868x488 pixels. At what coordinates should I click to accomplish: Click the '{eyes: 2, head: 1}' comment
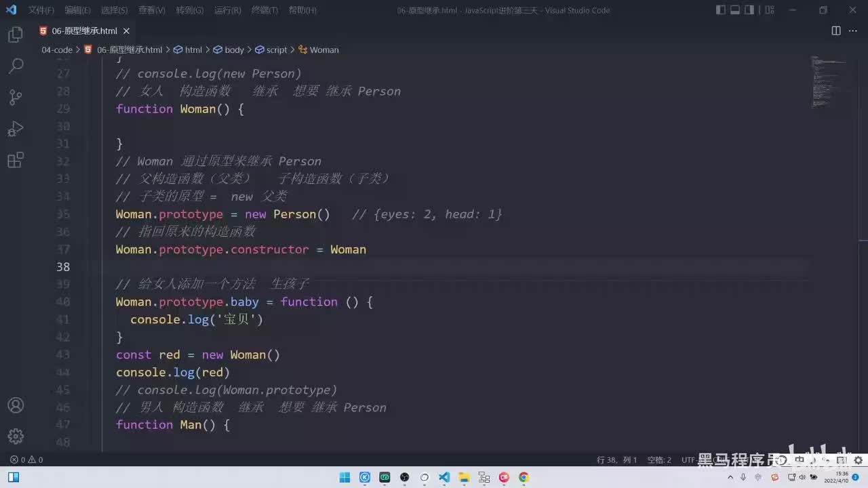pyautogui.click(x=438, y=214)
